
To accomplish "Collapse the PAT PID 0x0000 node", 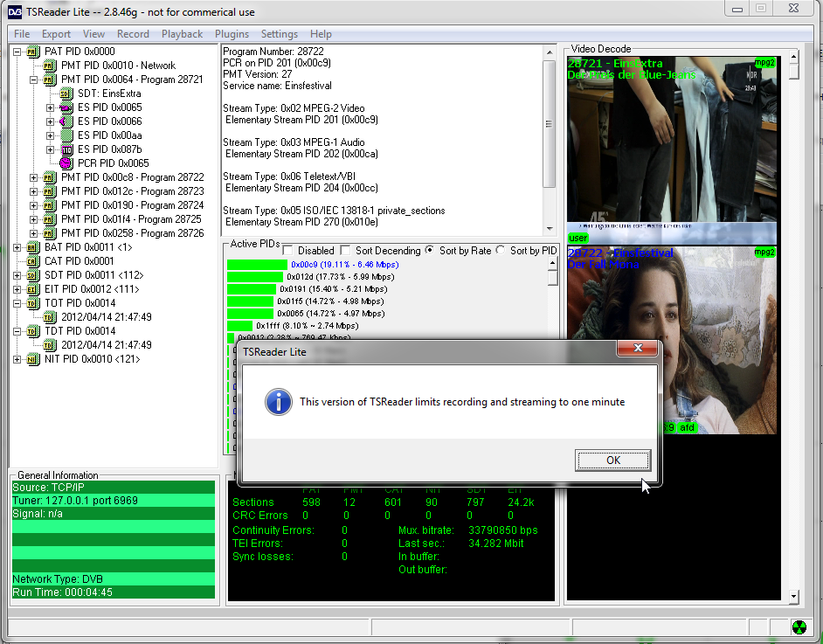I will (17, 52).
